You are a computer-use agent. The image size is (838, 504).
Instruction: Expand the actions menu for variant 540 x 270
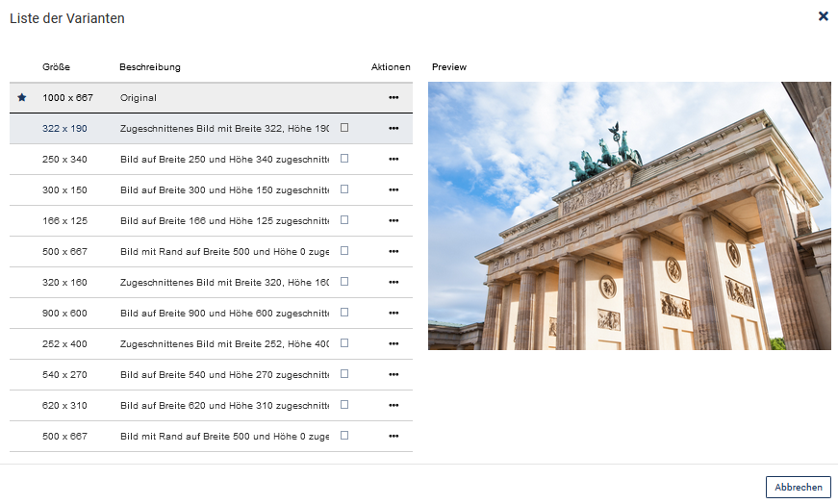394,375
